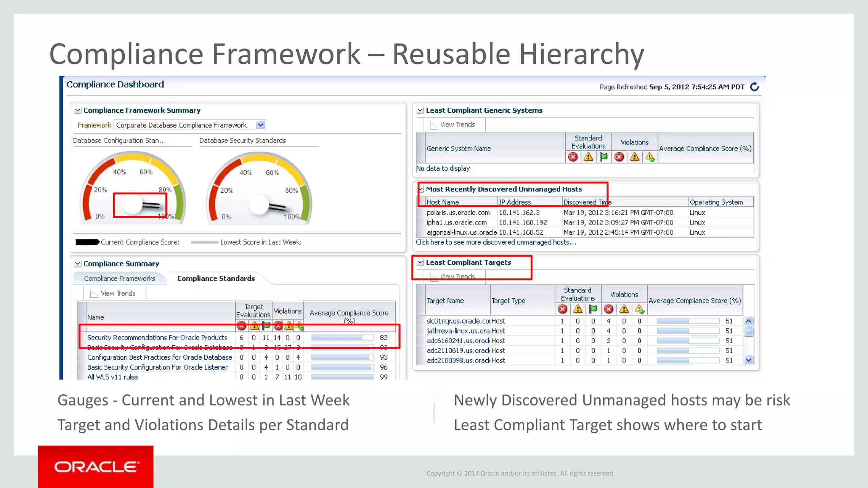The width and height of the screenshot is (868, 488).
Task: Click warning violations icon in Least Compliant Targets
Action: point(624,309)
